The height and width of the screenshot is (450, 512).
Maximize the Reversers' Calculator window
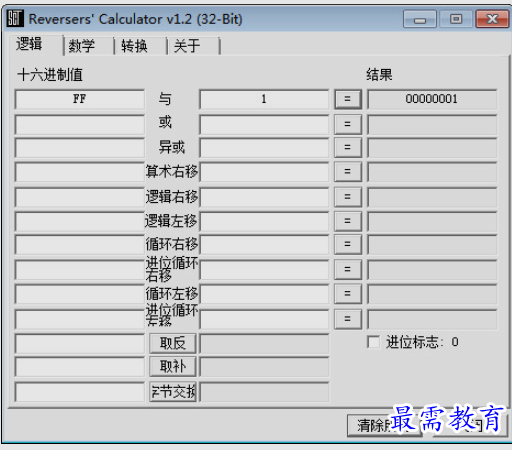[x=456, y=19]
